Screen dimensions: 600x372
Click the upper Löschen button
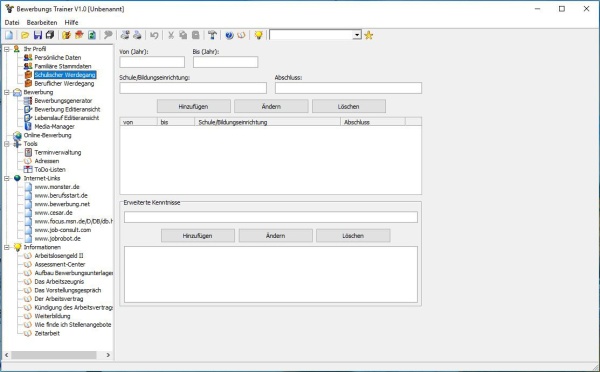349,106
